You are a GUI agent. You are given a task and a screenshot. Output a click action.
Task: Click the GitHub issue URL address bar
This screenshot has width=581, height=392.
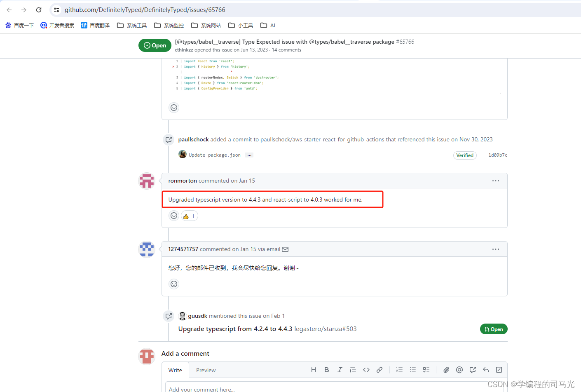point(145,10)
